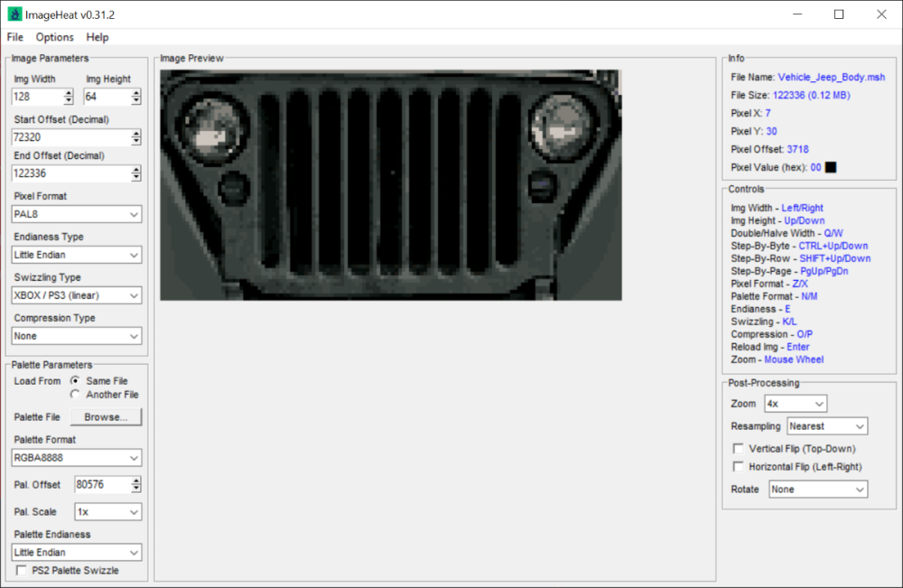The height and width of the screenshot is (588, 903).
Task: Click the End Offset input field
Action: click(x=71, y=173)
